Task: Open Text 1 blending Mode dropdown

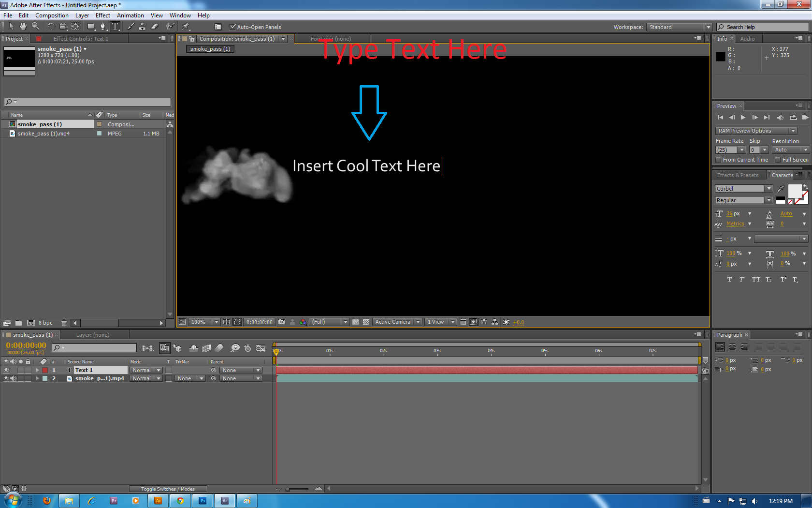Action: pos(146,370)
